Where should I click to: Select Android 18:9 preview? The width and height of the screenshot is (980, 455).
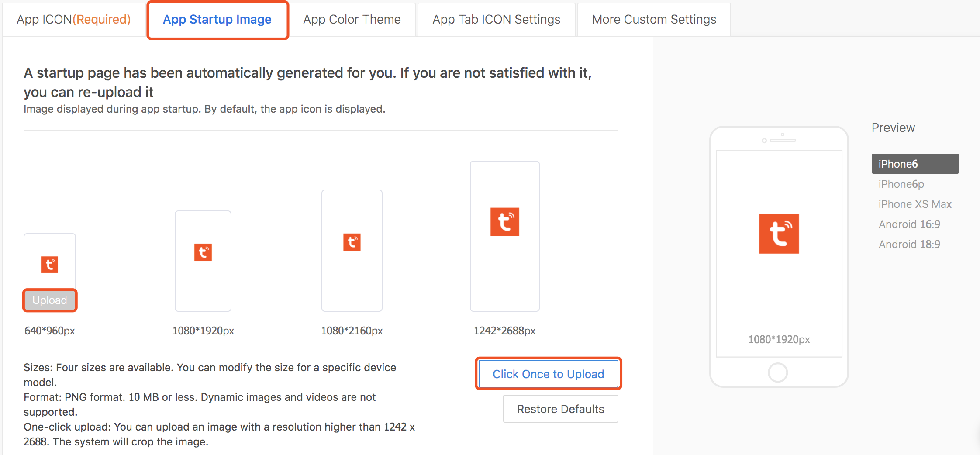click(909, 244)
